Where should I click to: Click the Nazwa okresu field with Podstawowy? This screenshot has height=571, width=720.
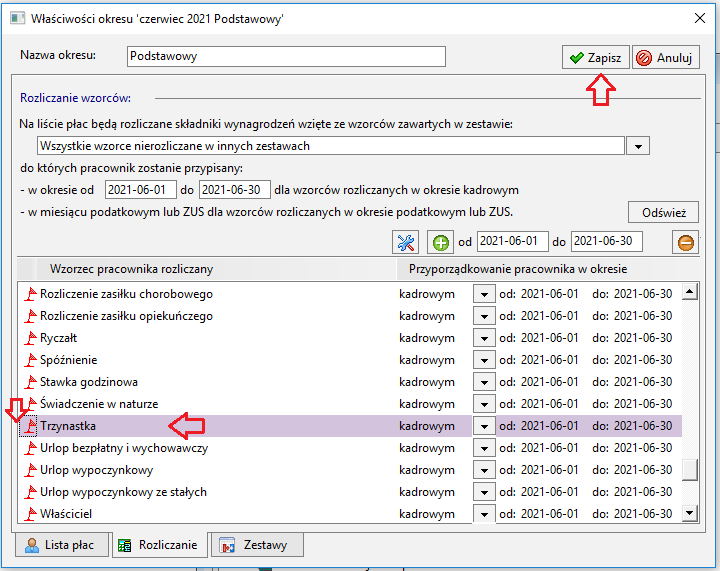tap(286, 56)
